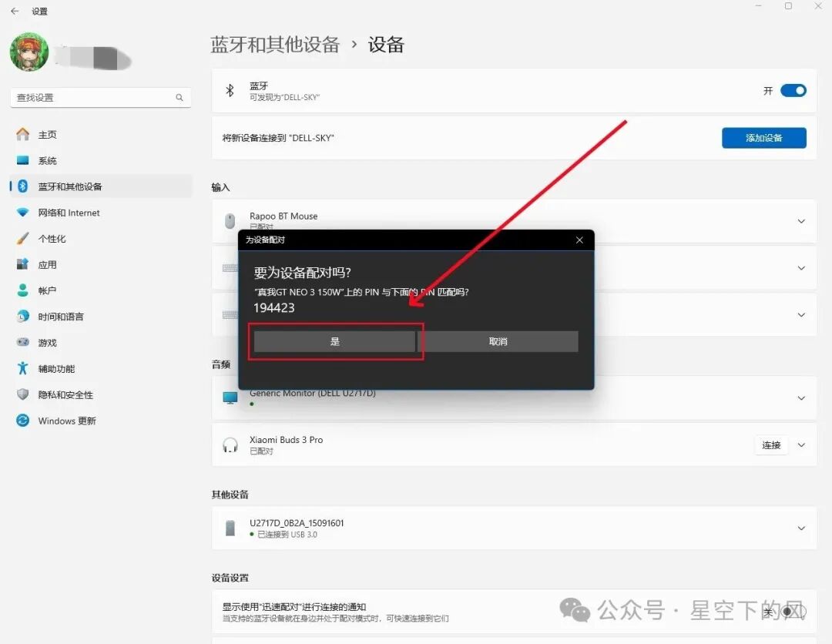Open 个性化 personalization settings
The height and width of the screenshot is (644, 832).
(x=101, y=239)
